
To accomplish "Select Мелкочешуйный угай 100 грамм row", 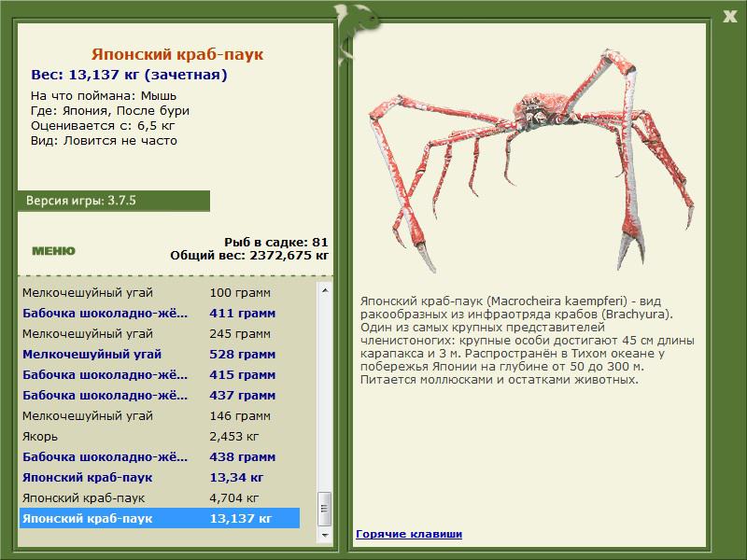I will tap(160, 292).
